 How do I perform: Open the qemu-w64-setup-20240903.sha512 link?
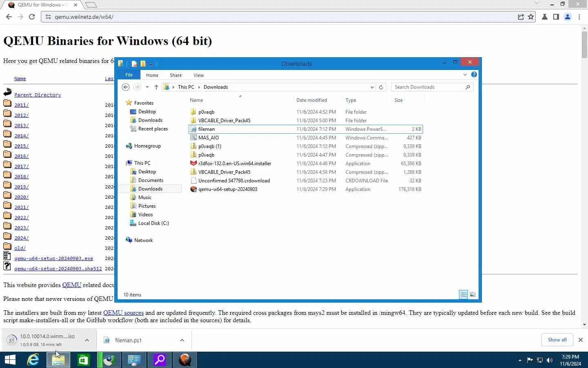tap(58, 269)
